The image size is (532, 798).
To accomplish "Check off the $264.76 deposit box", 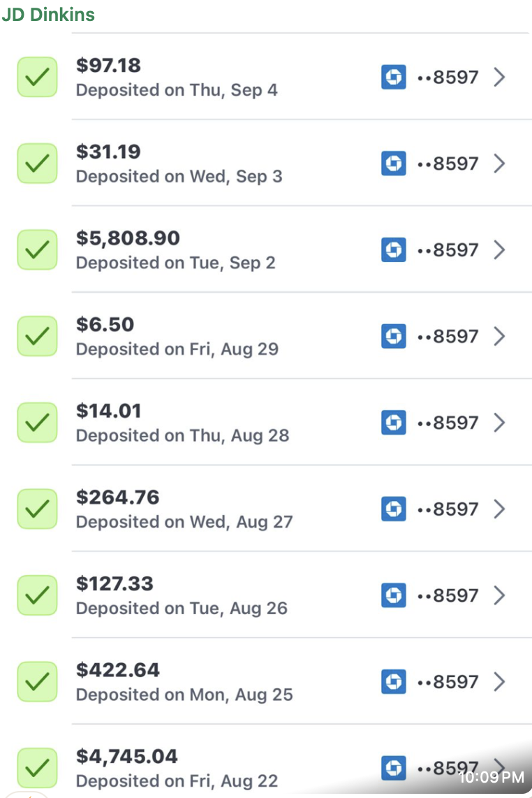I will pos(37,509).
